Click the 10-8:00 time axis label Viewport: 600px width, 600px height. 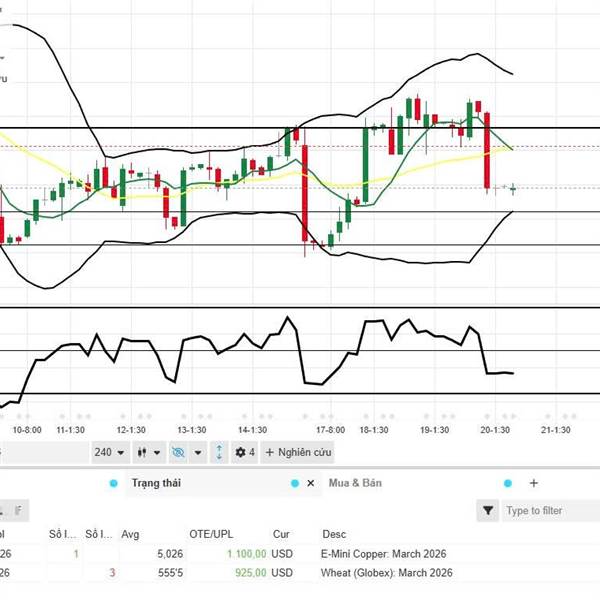coord(27,430)
